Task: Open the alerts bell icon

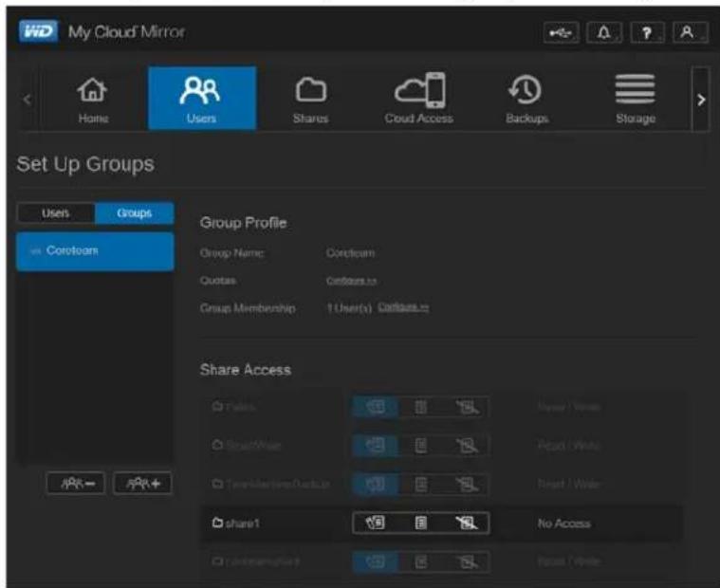Action: point(604,32)
